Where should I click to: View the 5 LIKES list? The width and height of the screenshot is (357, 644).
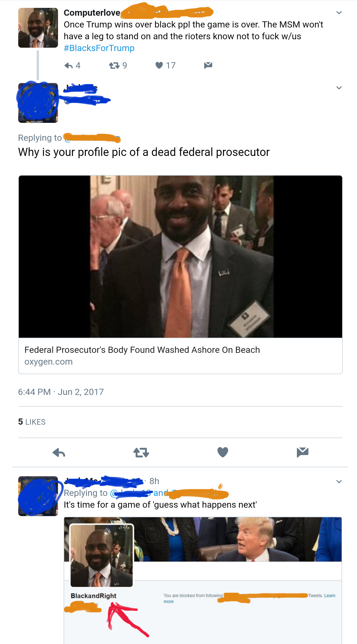(x=32, y=422)
